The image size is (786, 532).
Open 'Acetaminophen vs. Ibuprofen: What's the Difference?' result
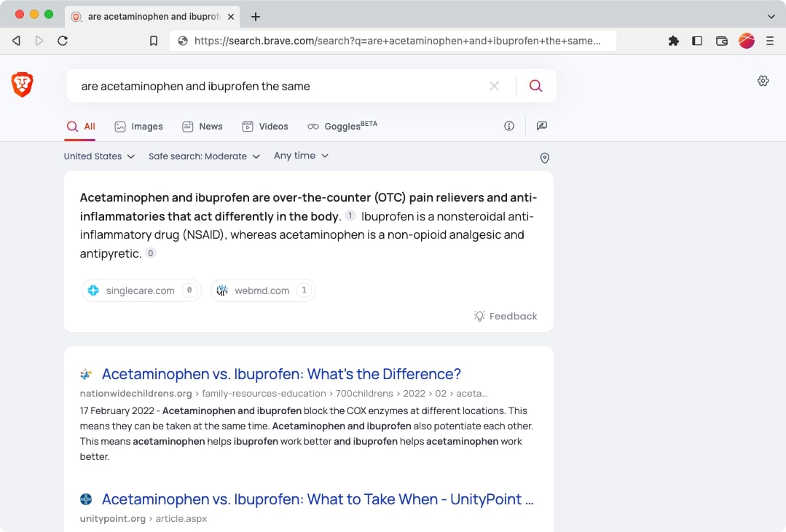(281, 374)
